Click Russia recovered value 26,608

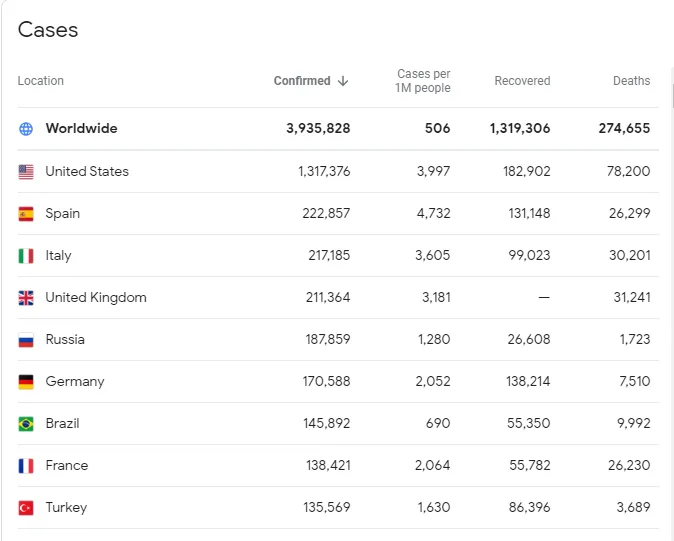(x=529, y=339)
